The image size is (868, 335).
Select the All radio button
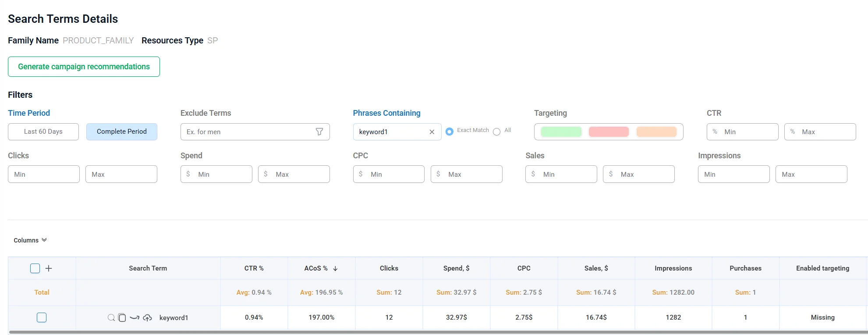click(x=496, y=132)
